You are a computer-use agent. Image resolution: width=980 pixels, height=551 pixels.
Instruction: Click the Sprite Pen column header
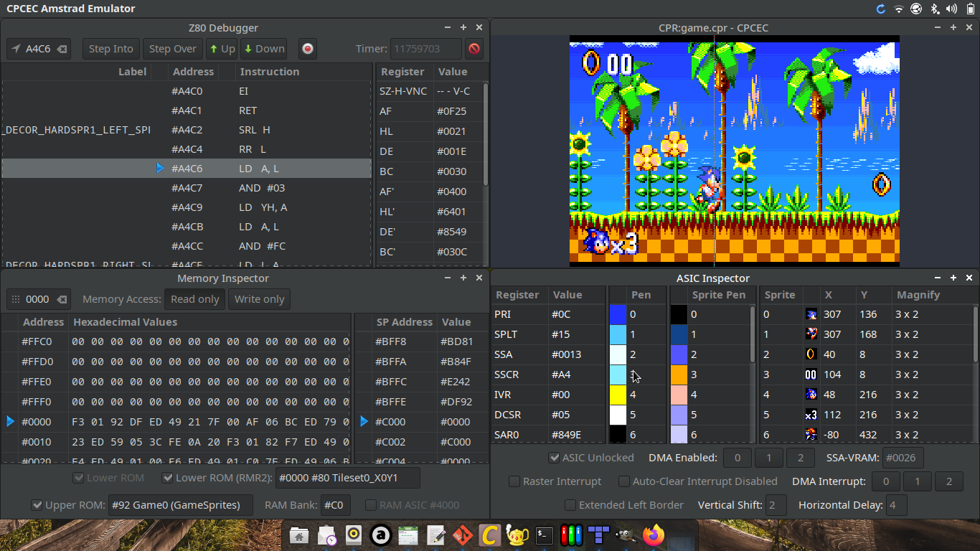pos(719,295)
